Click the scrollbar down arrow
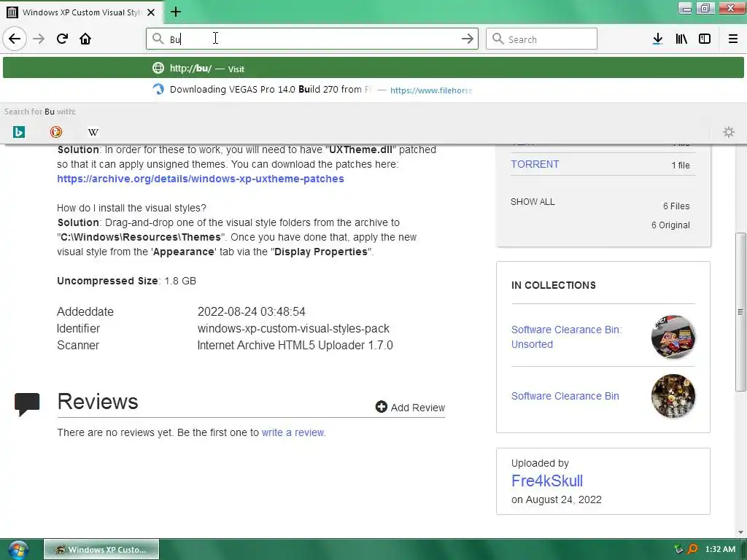The width and height of the screenshot is (747, 560). point(740,532)
